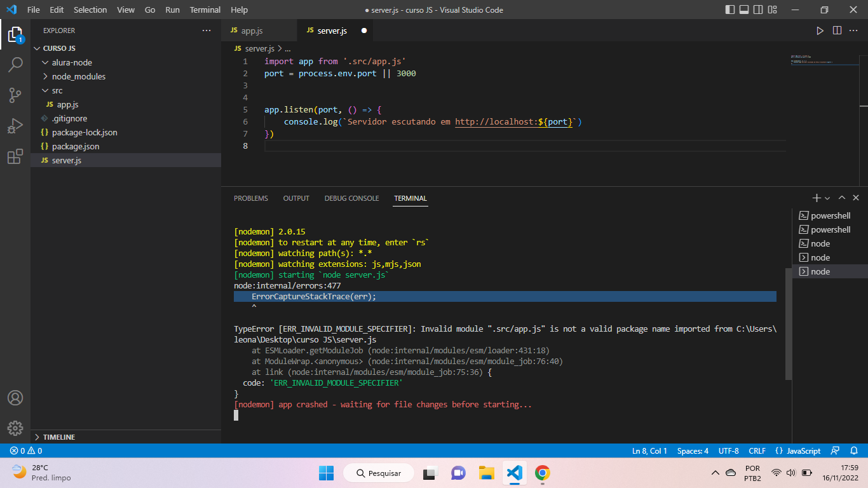Open the Search view icon
The height and width of the screenshot is (488, 868).
[15, 64]
